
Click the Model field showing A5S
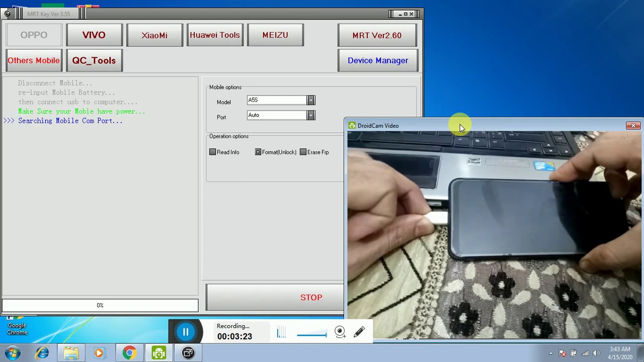277,101
